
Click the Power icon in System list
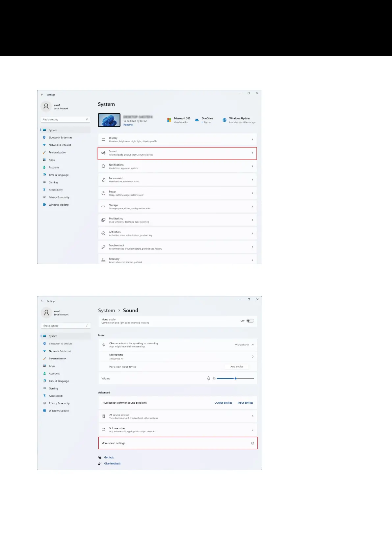[103, 193]
